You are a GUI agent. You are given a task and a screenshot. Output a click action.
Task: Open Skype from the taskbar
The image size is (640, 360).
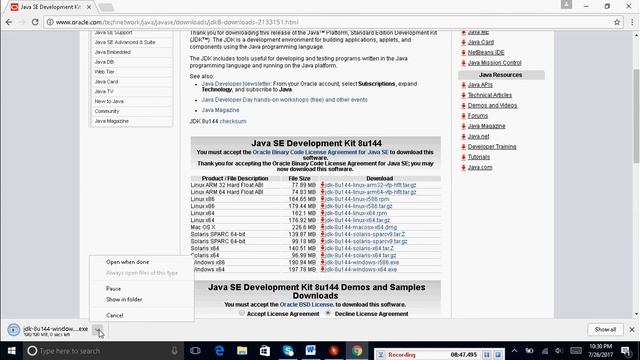tap(288, 351)
